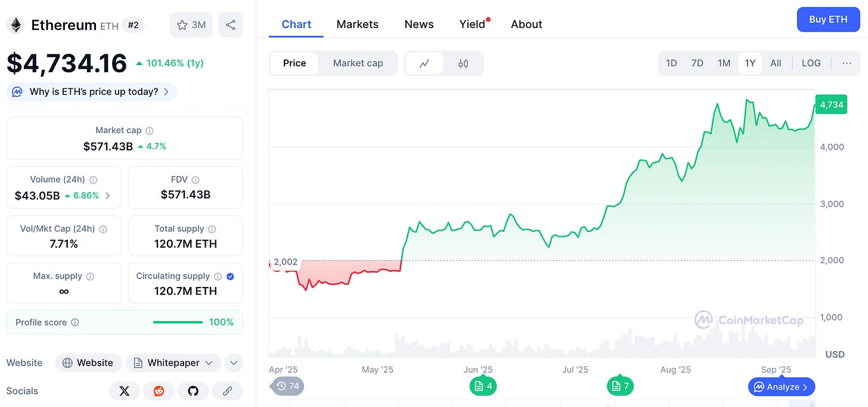Click the 2,002 starting price label

tap(285, 262)
